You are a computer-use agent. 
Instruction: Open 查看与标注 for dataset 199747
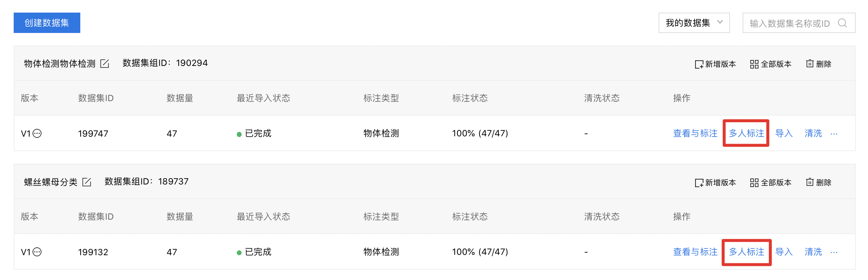point(695,133)
